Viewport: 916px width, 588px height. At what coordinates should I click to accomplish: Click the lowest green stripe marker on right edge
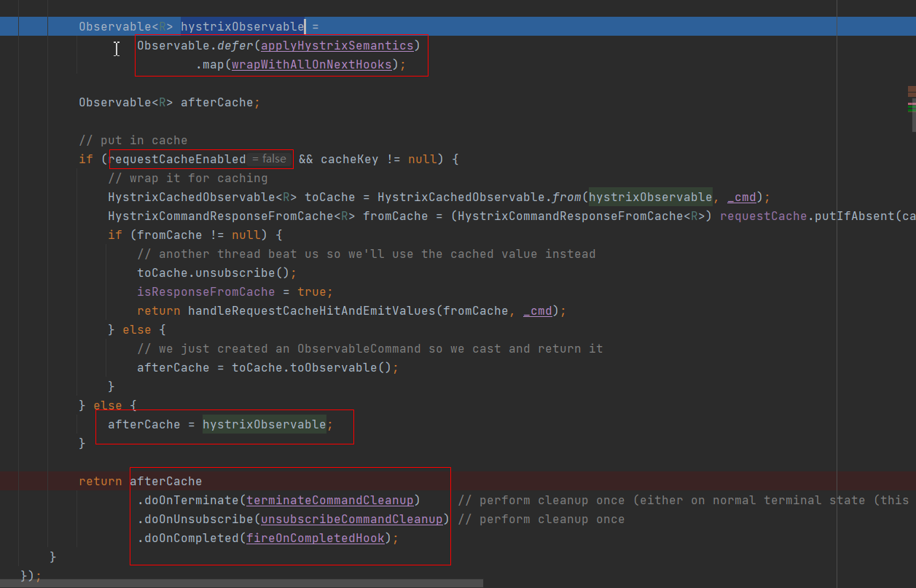pyautogui.click(x=912, y=110)
